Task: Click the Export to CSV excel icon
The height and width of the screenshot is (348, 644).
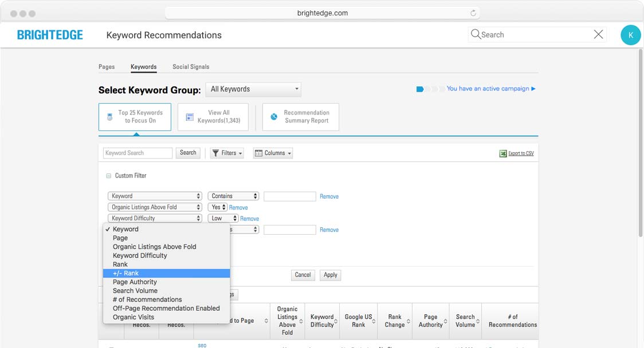Action: [x=503, y=153]
